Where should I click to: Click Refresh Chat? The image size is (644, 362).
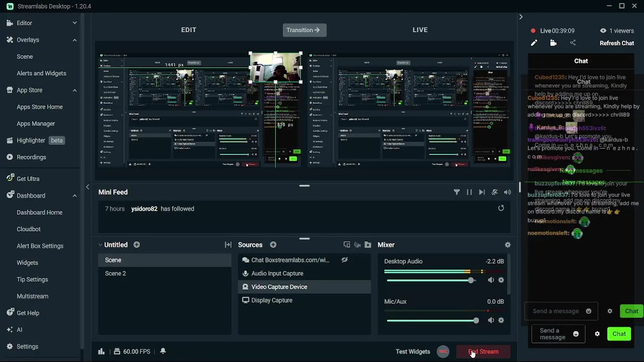(x=617, y=43)
